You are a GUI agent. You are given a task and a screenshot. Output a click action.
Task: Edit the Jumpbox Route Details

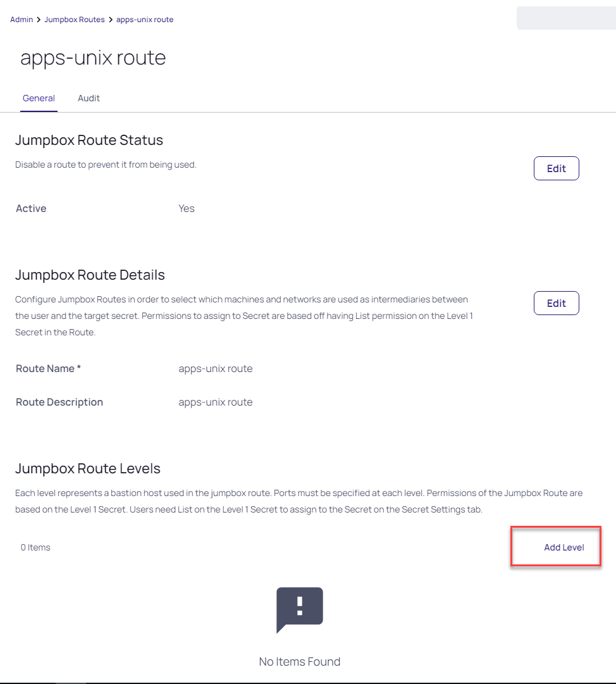point(556,303)
